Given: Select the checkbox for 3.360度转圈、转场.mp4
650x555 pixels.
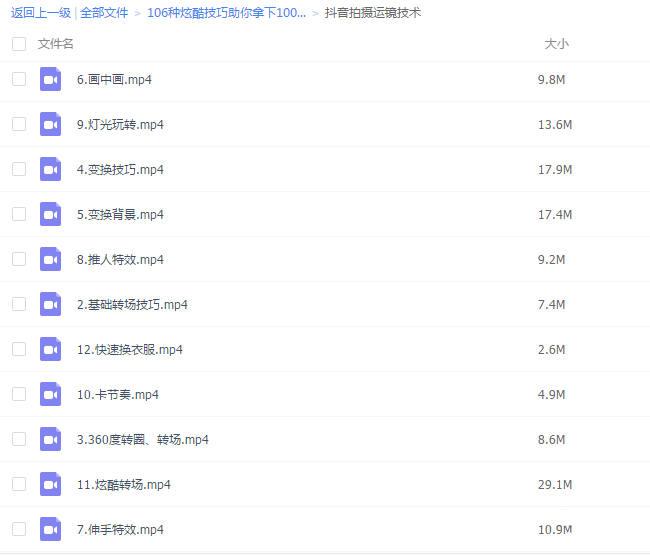Looking at the screenshot, I should 19,439.
